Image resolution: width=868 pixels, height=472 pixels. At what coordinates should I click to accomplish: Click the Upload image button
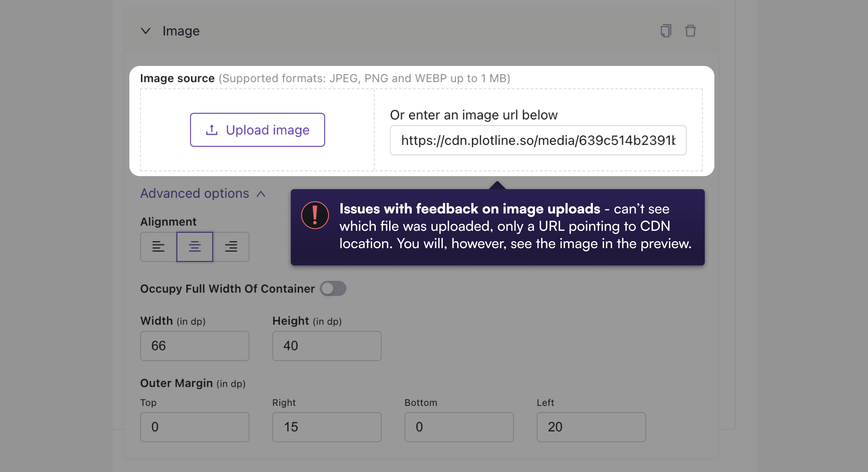pyautogui.click(x=258, y=130)
